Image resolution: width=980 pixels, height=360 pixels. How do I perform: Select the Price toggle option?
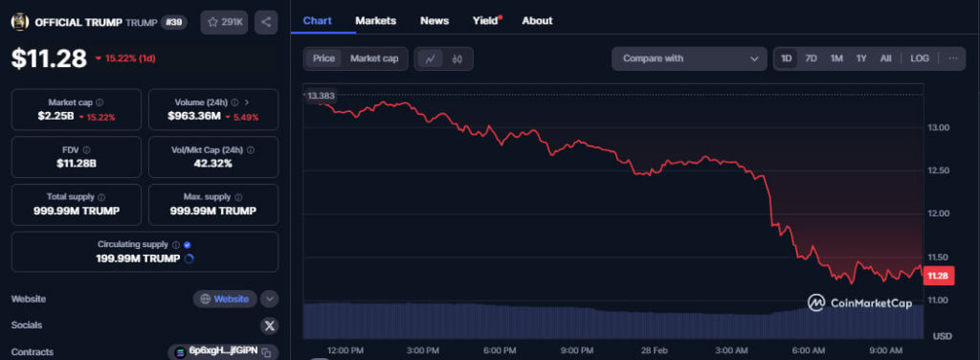323,58
